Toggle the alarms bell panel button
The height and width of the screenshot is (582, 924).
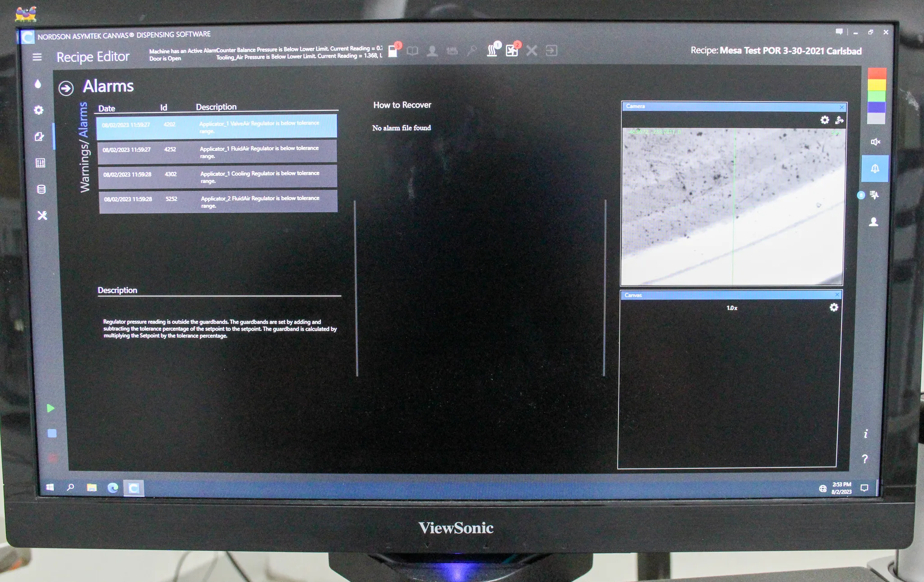(875, 168)
